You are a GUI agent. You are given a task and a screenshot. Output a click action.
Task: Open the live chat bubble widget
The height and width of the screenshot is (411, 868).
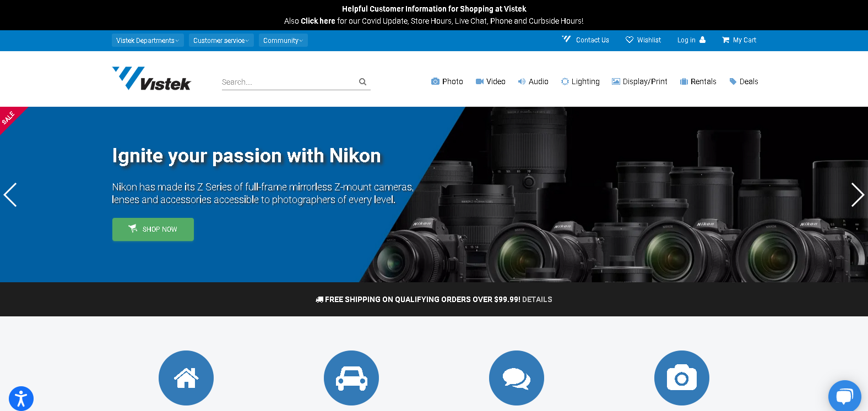tap(844, 396)
